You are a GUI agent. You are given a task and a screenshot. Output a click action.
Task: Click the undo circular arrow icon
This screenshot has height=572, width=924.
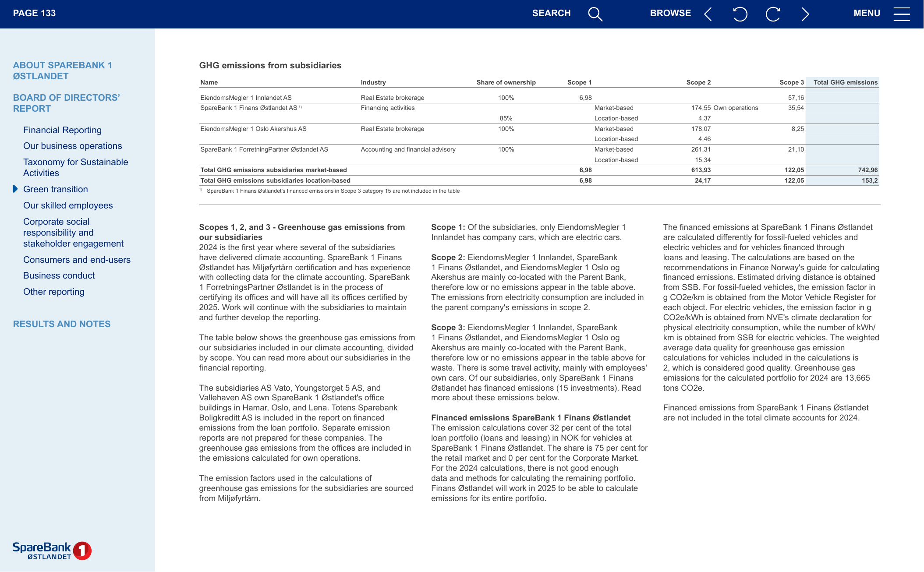(x=740, y=14)
